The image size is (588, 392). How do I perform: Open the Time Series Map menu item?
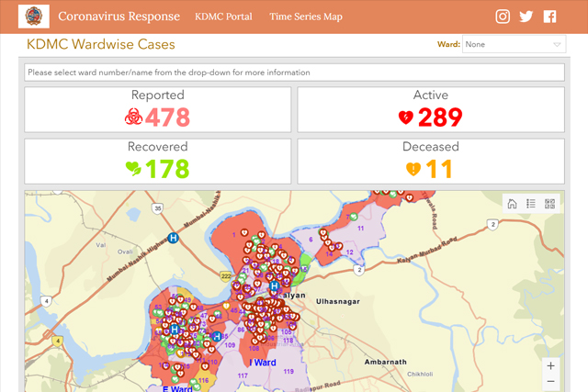tap(306, 17)
